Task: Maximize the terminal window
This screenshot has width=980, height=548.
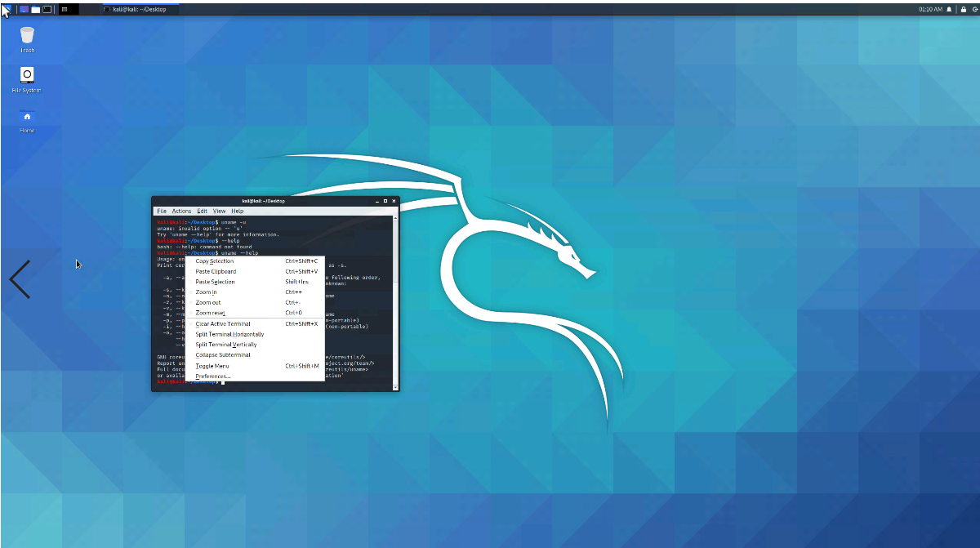Action: click(385, 201)
